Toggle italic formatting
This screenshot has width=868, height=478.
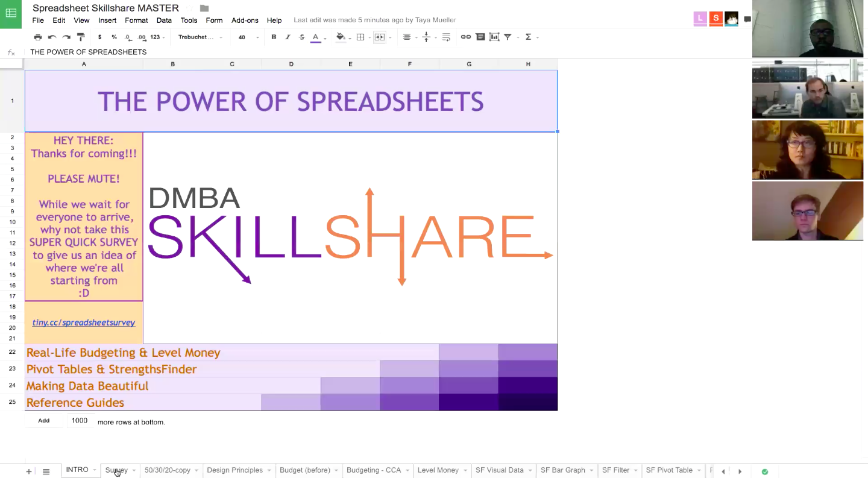click(288, 37)
